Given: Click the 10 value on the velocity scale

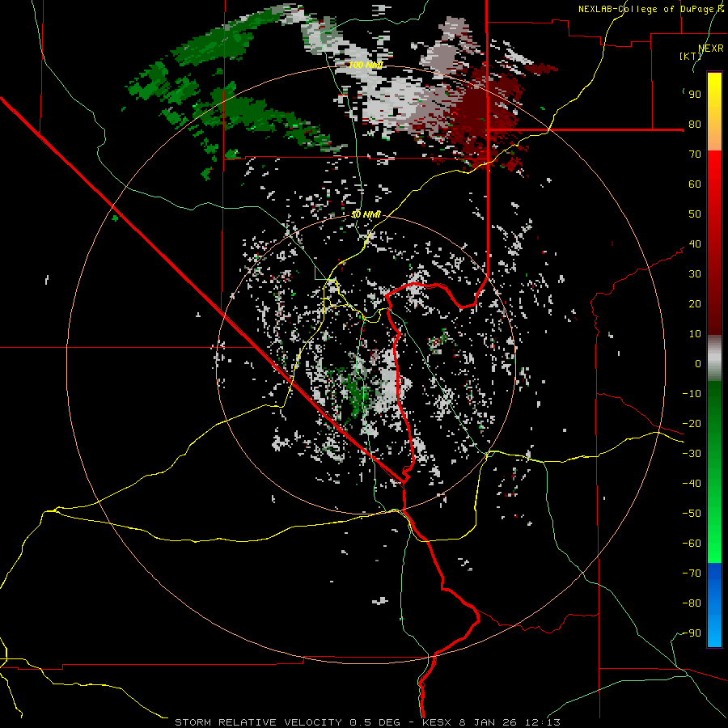Looking at the screenshot, I should coord(695,334).
